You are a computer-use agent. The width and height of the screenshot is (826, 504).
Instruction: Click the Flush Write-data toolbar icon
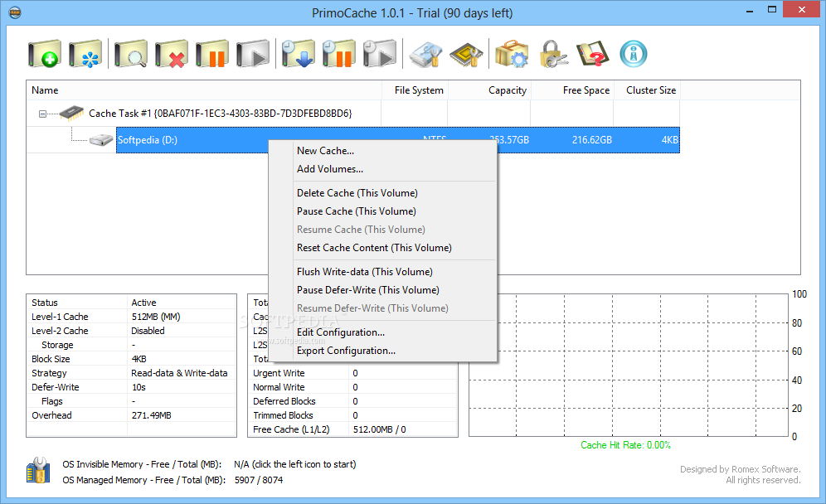pos(299,53)
